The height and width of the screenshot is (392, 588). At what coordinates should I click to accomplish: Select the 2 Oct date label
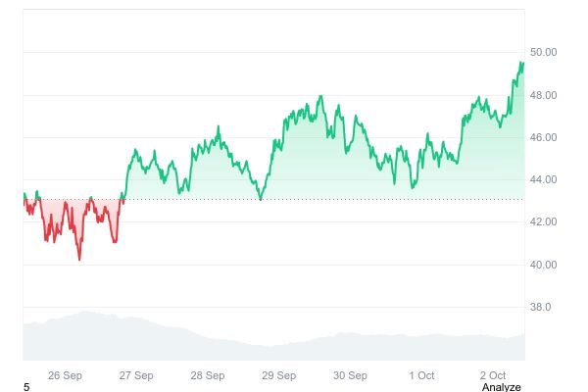pyautogui.click(x=493, y=374)
